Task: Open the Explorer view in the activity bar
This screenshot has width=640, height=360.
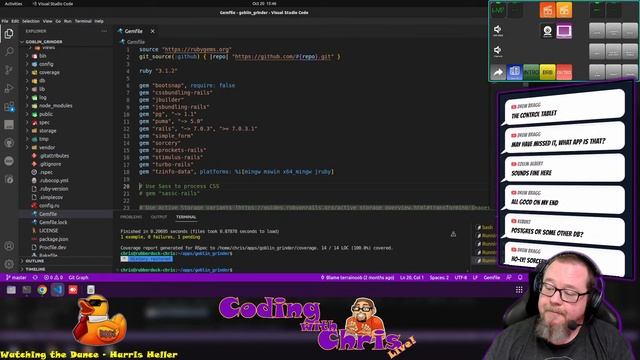Action: 9,34
